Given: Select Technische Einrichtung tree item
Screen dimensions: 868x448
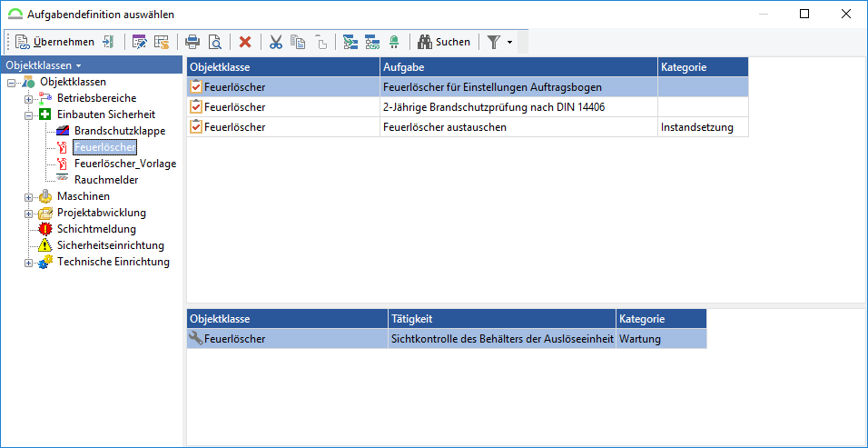Looking at the screenshot, I should click(x=113, y=262).
